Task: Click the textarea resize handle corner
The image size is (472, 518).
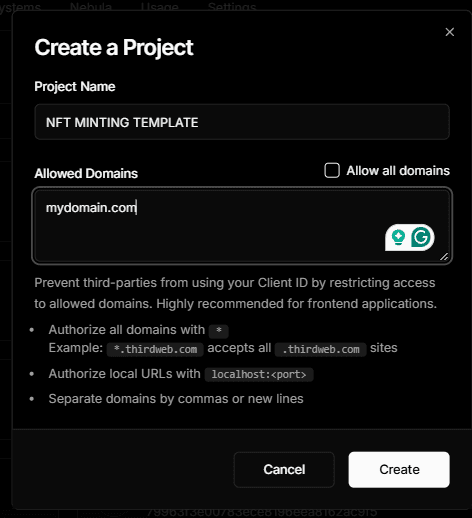Action: [444, 256]
